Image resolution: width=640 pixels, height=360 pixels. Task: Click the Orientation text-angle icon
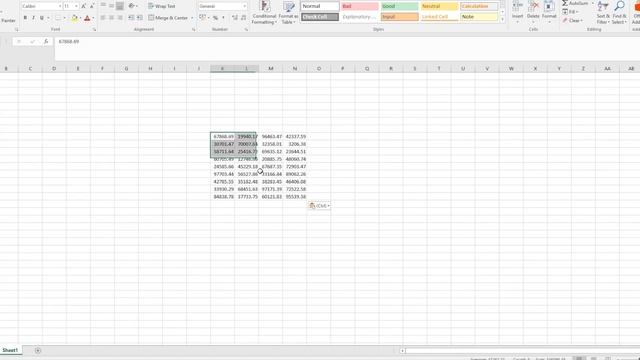(131, 6)
